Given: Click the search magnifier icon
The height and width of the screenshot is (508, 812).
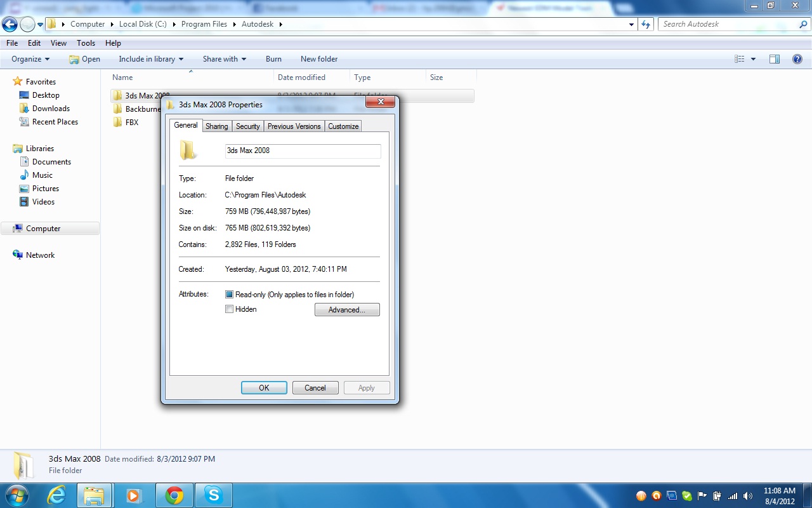Looking at the screenshot, I should [x=802, y=24].
